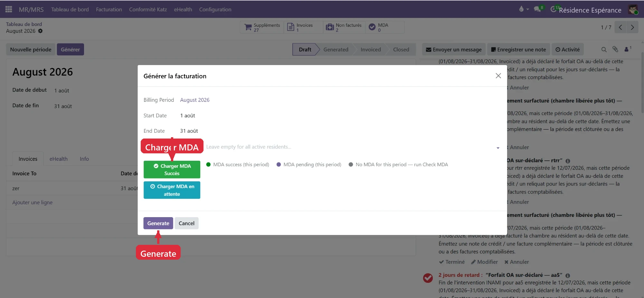Click the Modifier activity action
This screenshot has height=298, width=644.
coord(484,262)
